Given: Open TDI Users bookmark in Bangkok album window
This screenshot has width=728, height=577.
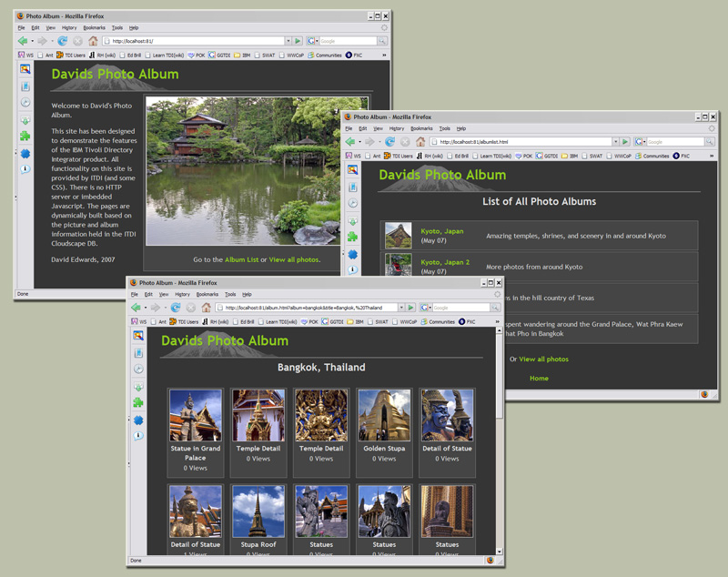Looking at the screenshot, I should (185, 321).
